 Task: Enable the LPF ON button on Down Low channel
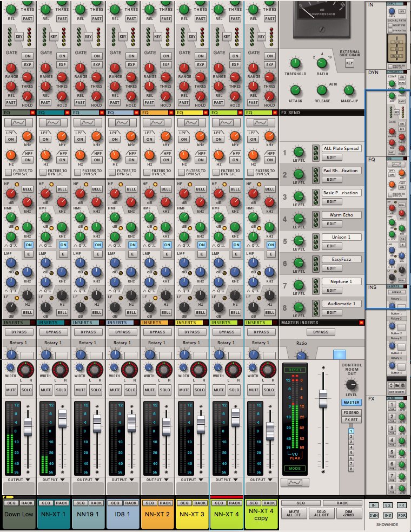pos(11,140)
